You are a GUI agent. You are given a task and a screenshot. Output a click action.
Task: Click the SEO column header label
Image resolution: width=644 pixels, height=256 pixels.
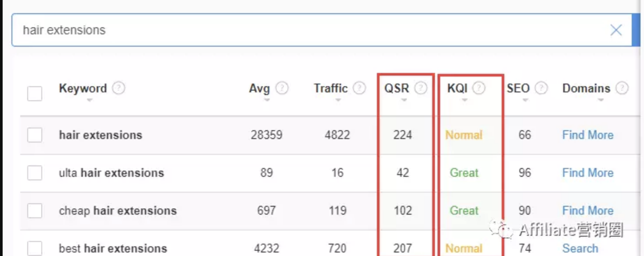tap(518, 88)
